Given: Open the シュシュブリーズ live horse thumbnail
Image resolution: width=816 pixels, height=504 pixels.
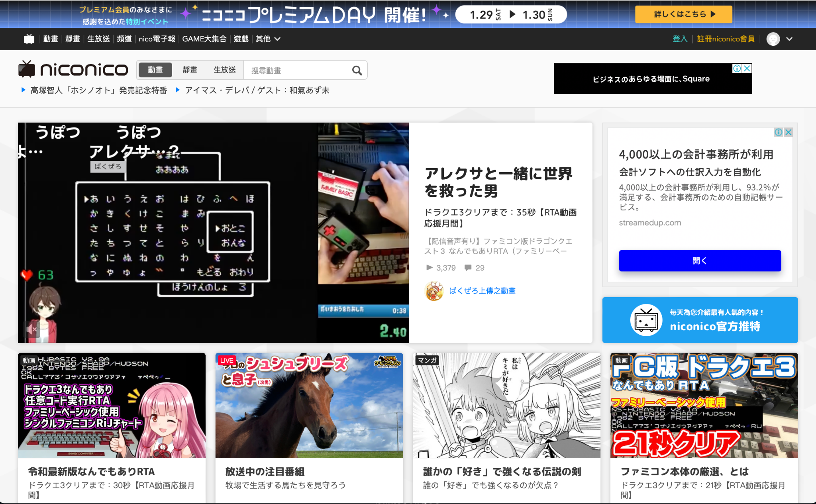Looking at the screenshot, I should pyautogui.click(x=309, y=405).
